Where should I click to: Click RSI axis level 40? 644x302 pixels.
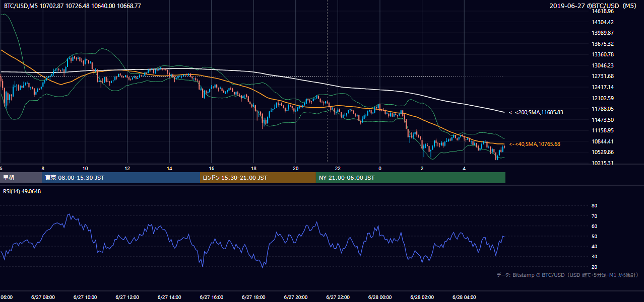(x=595, y=246)
